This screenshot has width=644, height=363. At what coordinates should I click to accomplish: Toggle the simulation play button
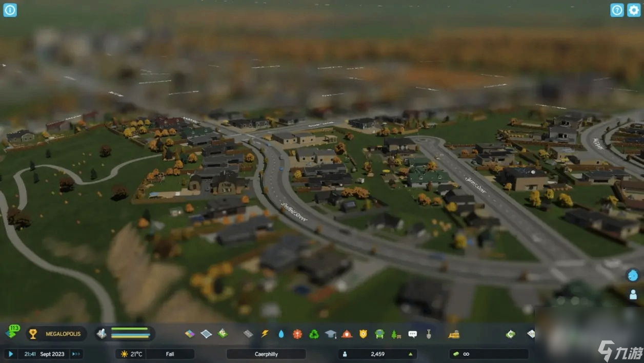click(x=10, y=354)
